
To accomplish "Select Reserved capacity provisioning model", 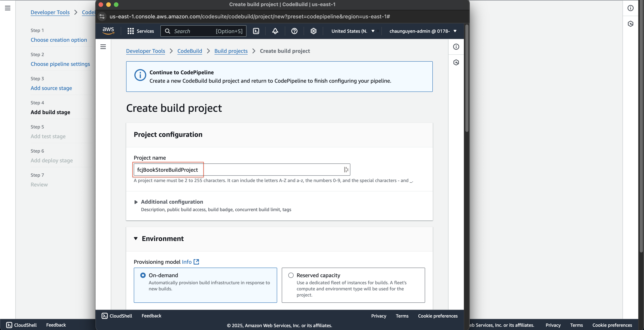I will point(291,275).
